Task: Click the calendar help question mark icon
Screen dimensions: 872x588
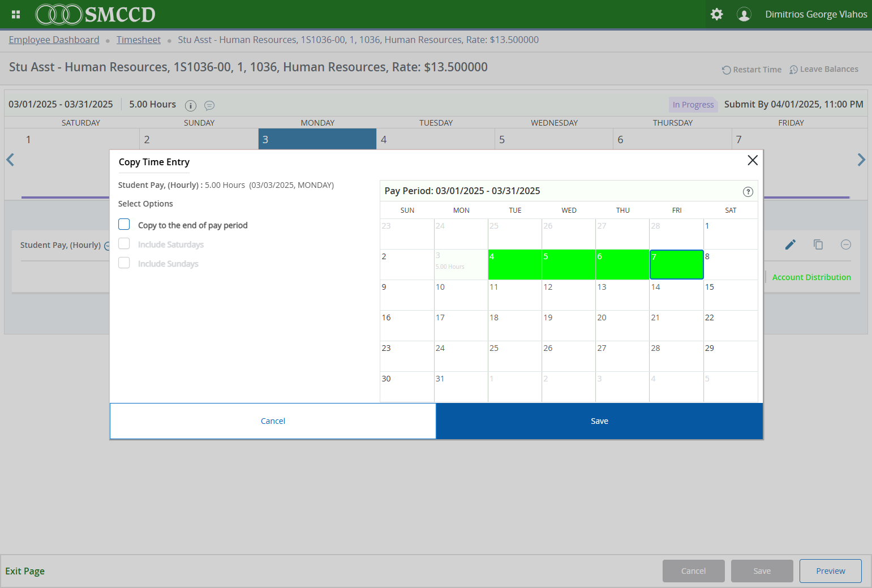Action: (x=748, y=192)
